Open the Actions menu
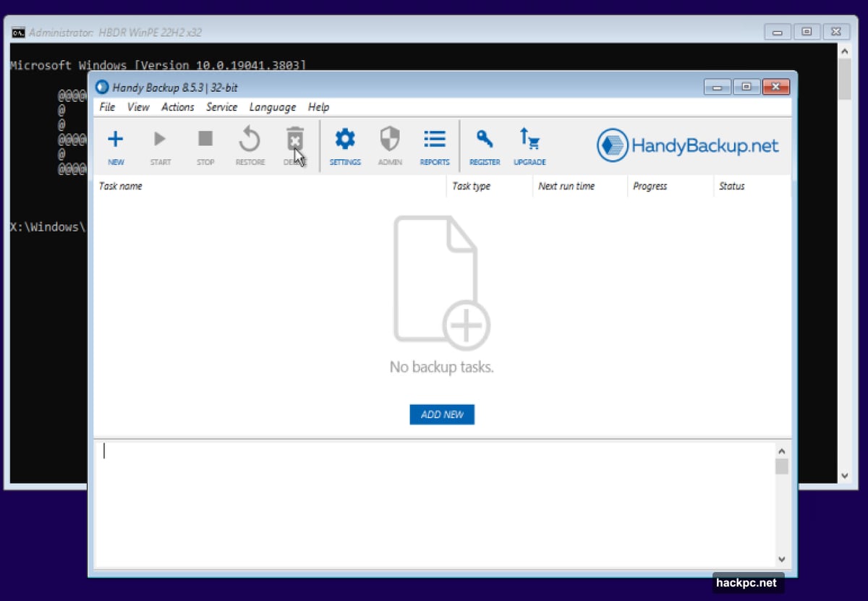 [x=177, y=107]
